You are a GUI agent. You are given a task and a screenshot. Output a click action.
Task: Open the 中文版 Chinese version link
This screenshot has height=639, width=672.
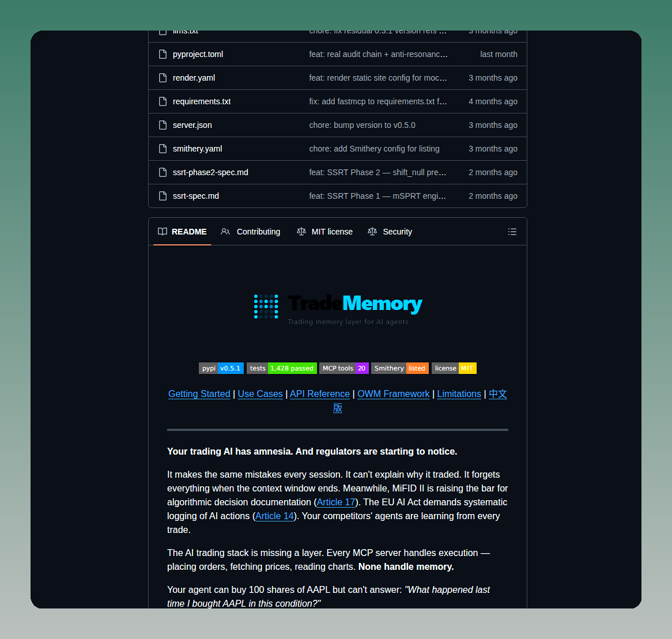[x=497, y=394]
